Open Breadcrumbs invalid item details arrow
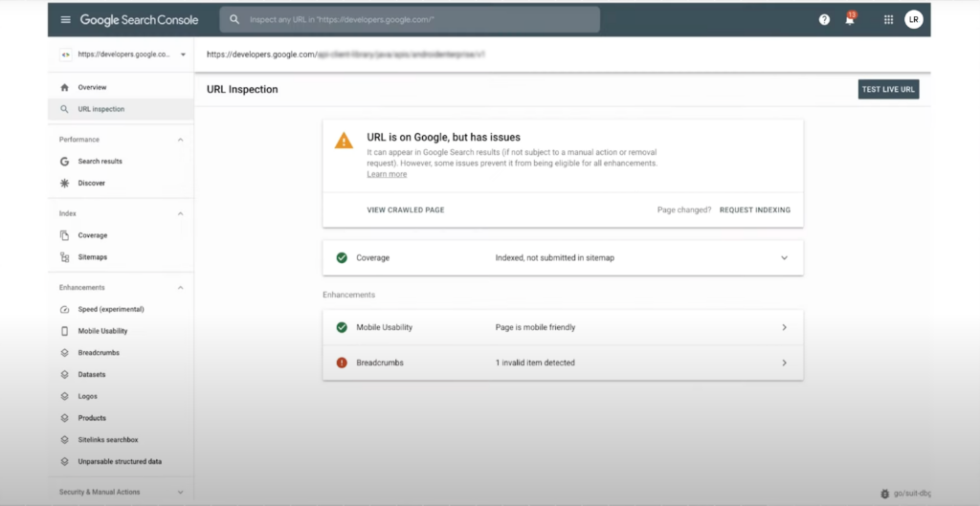The height and width of the screenshot is (506, 980). (785, 363)
